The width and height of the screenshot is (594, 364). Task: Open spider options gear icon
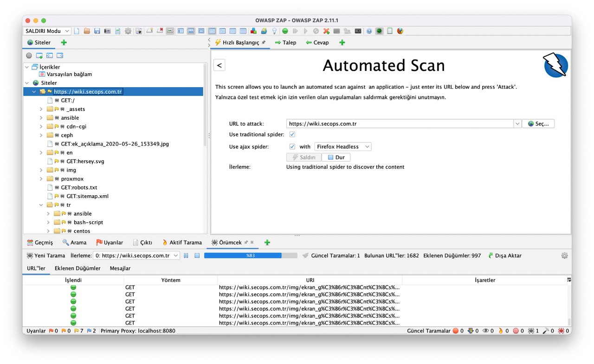click(x=564, y=255)
